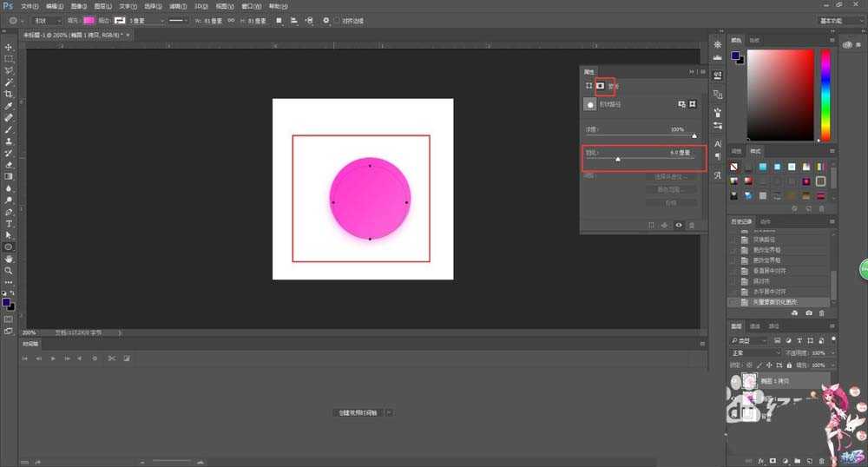The height and width of the screenshot is (467, 868).
Task: Select the Hand tool
Action: (x=9, y=259)
